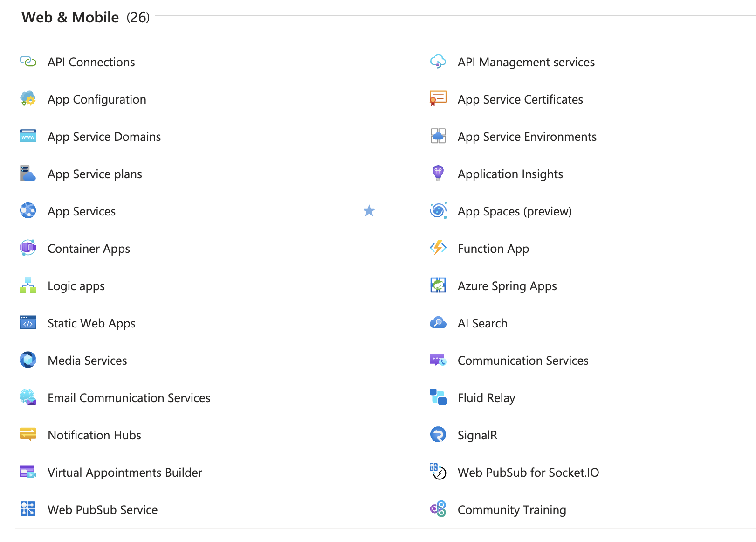Screen dimensions: 756x542
Task: Open Container Apps
Action: (x=89, y=249)
